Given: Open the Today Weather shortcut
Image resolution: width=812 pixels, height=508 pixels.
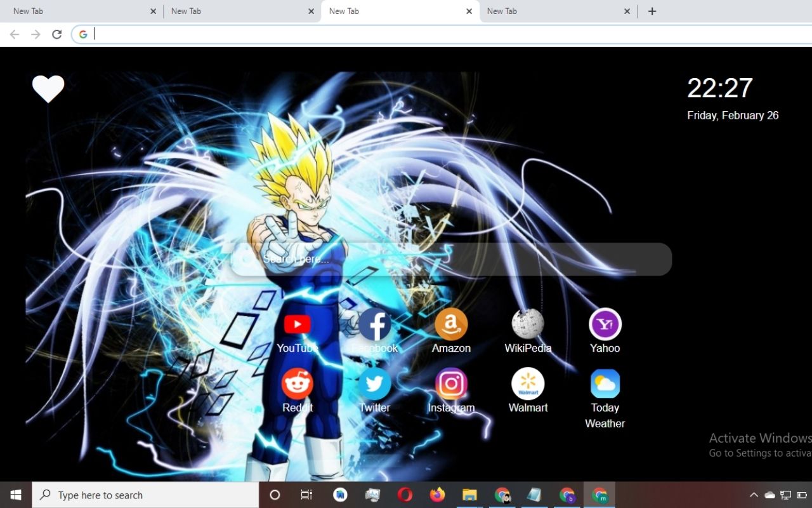Looking at the screenshot, I should coord(605,399).
